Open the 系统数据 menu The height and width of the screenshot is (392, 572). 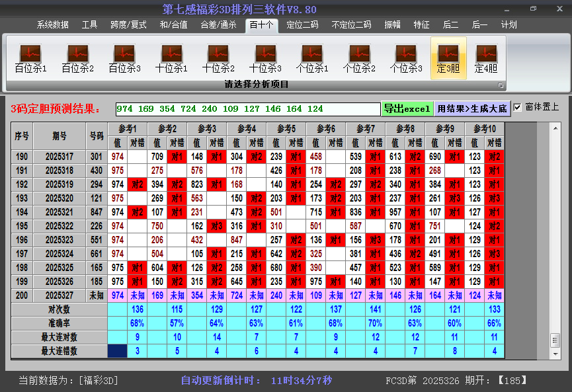click(52, 24)
